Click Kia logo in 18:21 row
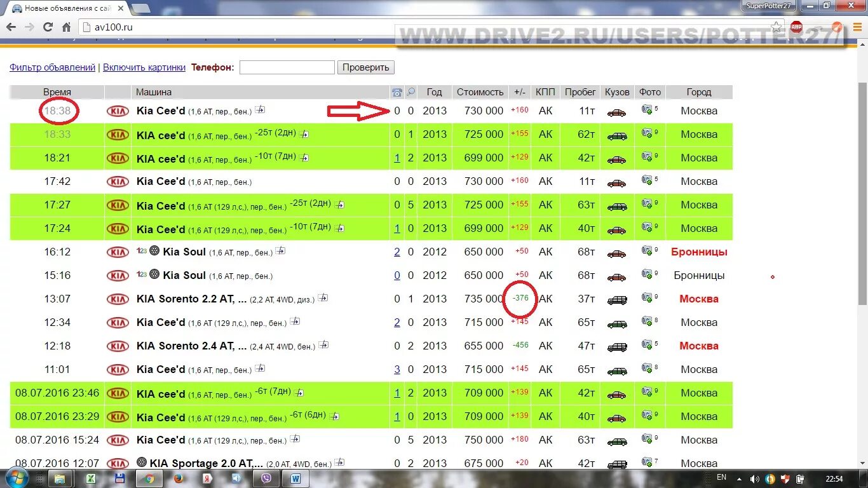 click(x=118, y=158)
